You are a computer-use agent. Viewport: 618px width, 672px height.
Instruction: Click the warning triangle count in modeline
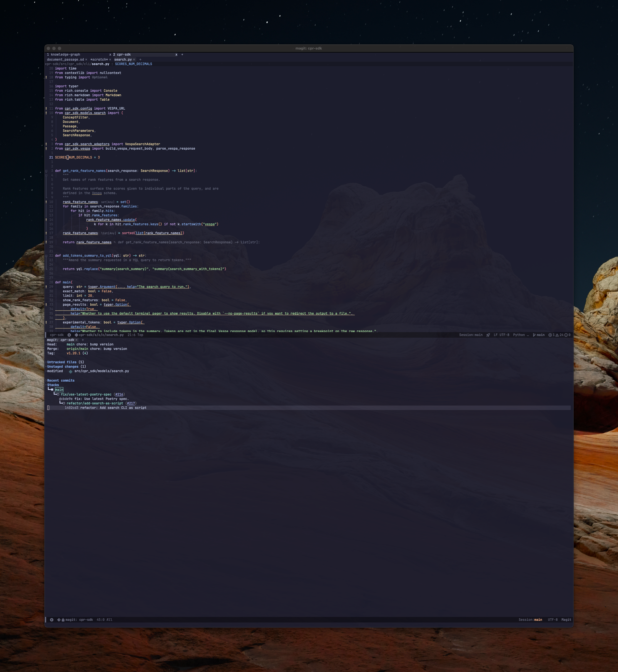point(557,335)
